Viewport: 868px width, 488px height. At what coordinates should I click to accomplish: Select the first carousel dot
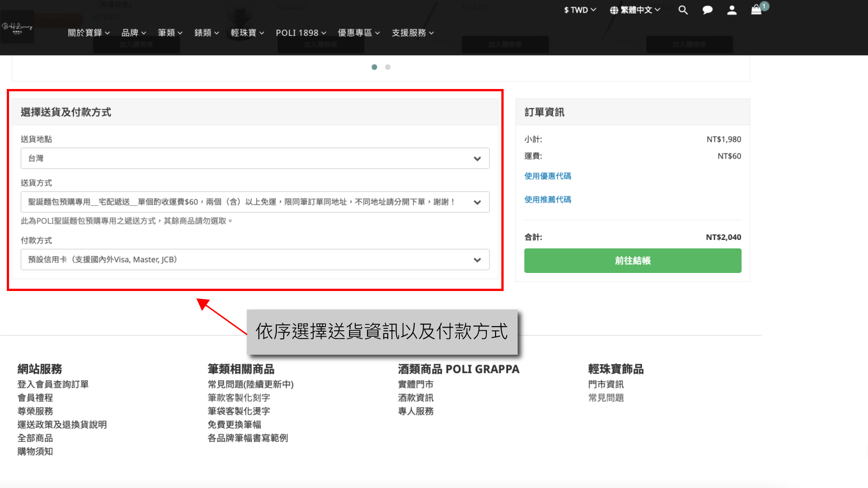click(374, 67)
